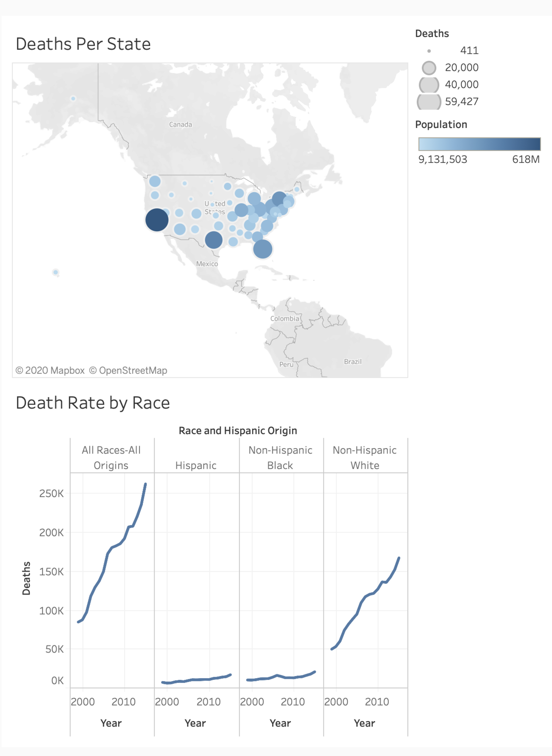
Task: Click the 40,000 deaths legend circle
Action: 429,85
